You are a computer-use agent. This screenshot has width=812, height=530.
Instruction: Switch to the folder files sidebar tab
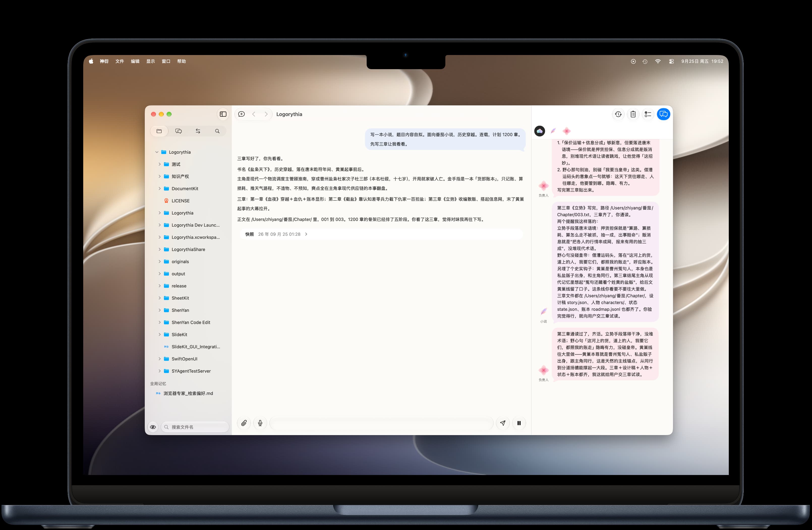pyautogui.click(x=159, y=131)
